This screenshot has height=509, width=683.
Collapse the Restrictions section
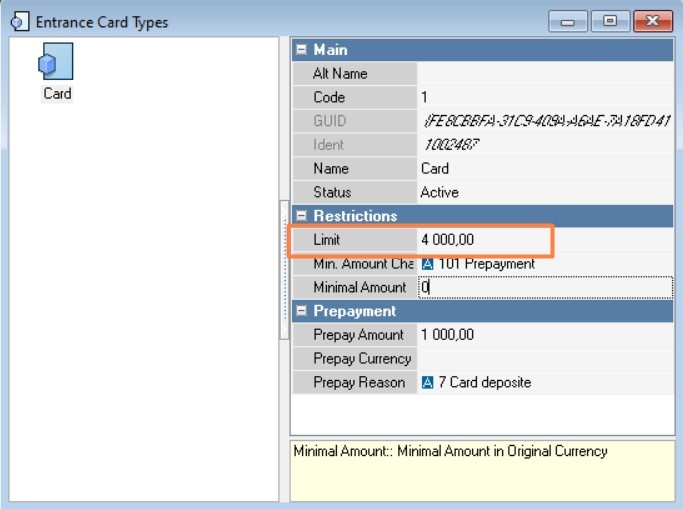[x=300, y=216]
